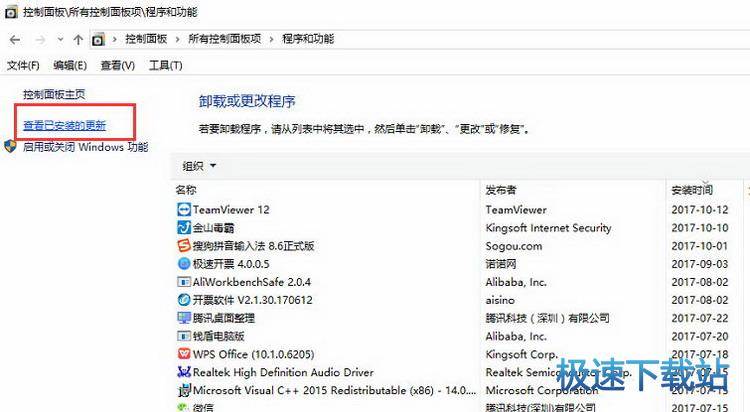
Task: Click publisher aisino
Action: coord(500,300)
